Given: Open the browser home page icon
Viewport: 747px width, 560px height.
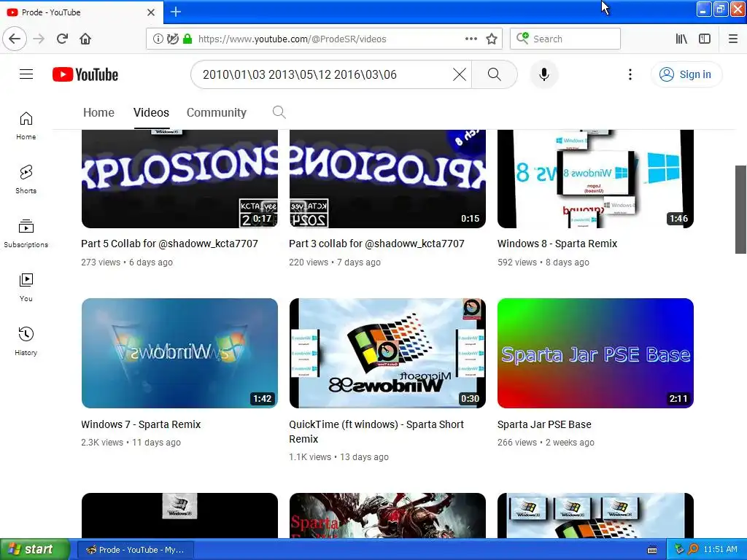Looking at the screenshot, I should [x=85, y=39].
